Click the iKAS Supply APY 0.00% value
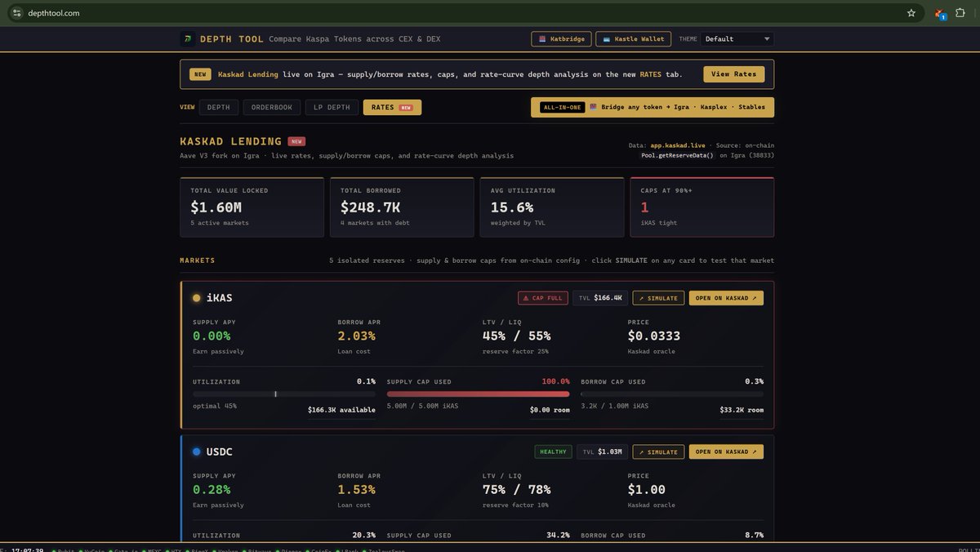The height and width of the screenshot is (552, 980). [x=212, y=336]
